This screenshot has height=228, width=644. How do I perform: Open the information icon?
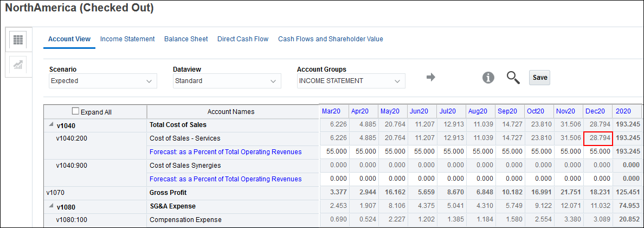point(488,78)
